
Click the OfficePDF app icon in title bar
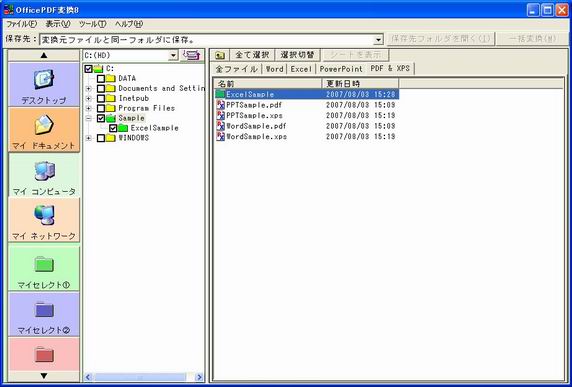8,9
